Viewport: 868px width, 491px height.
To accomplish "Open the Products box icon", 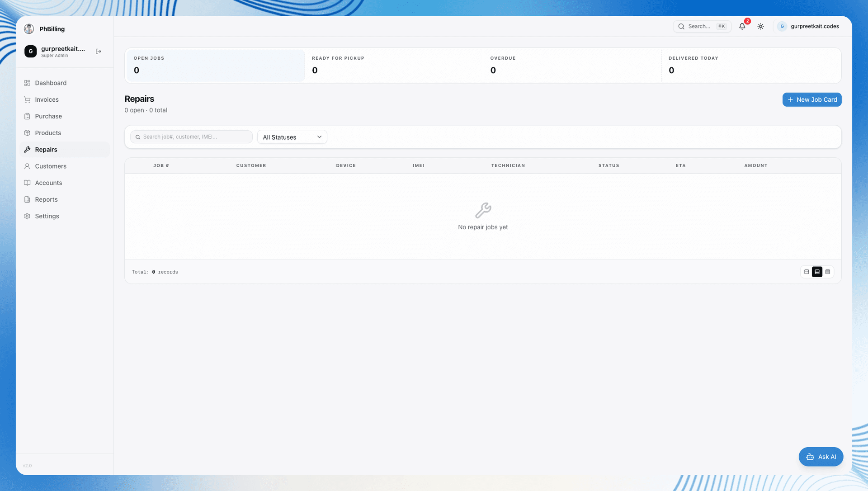I will pos(27,133).
